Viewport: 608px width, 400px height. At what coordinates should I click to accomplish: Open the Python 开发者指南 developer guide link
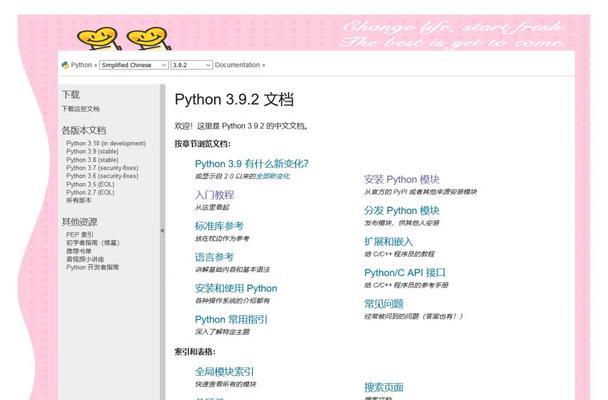click(92, 267)
